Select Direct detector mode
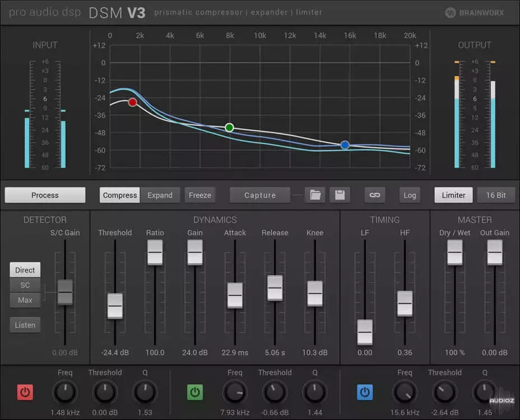 pyautogui.click(x=25, y=270)
